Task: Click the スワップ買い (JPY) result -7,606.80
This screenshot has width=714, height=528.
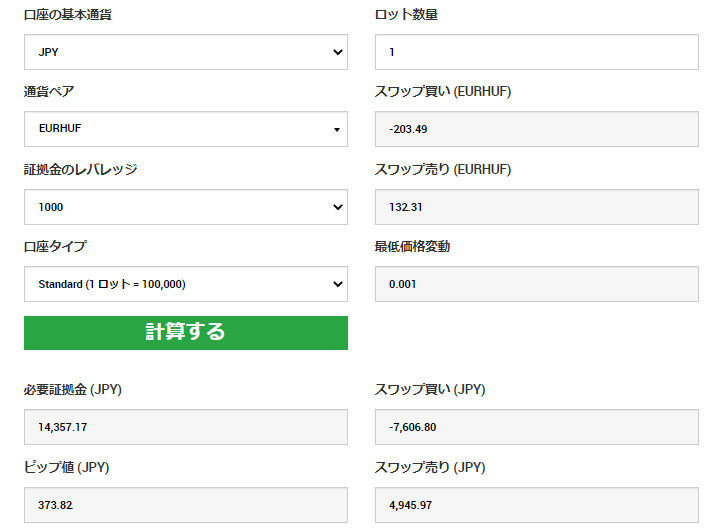Action: (537, 427)
